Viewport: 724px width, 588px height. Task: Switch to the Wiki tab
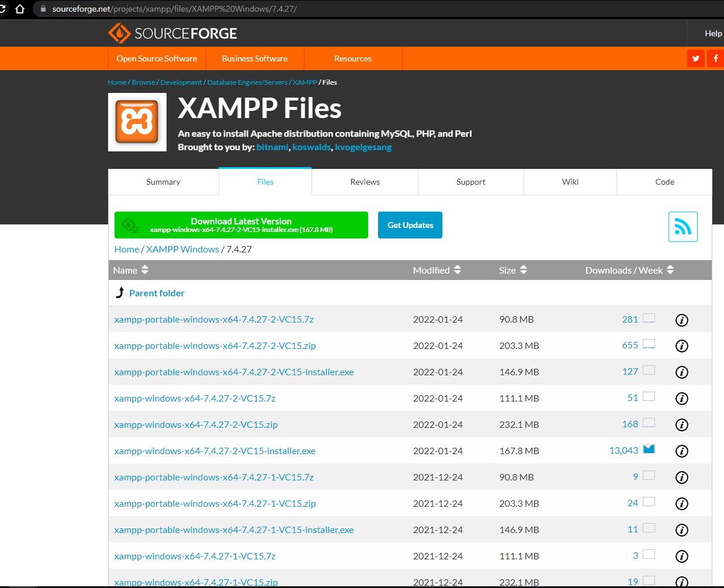[570, 182]
